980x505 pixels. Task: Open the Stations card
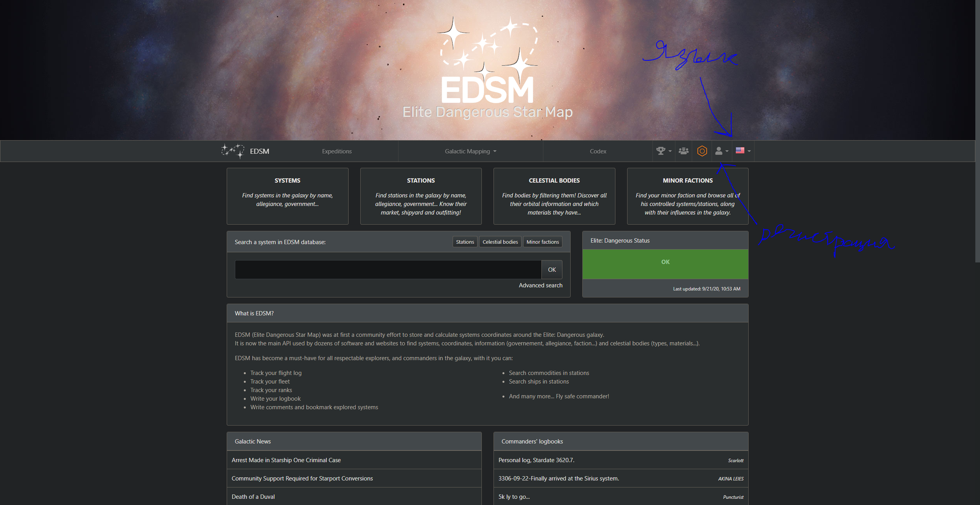[x=421, y=196]
